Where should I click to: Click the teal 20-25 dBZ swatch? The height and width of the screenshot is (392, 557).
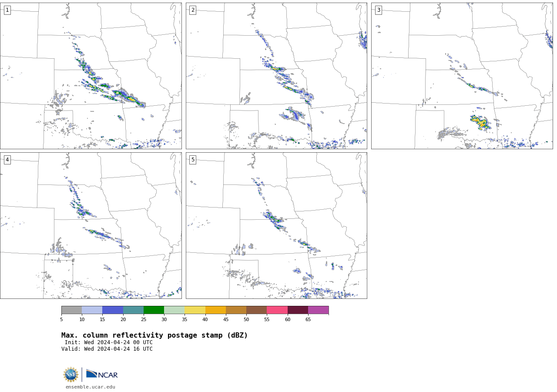click(133, 310)
